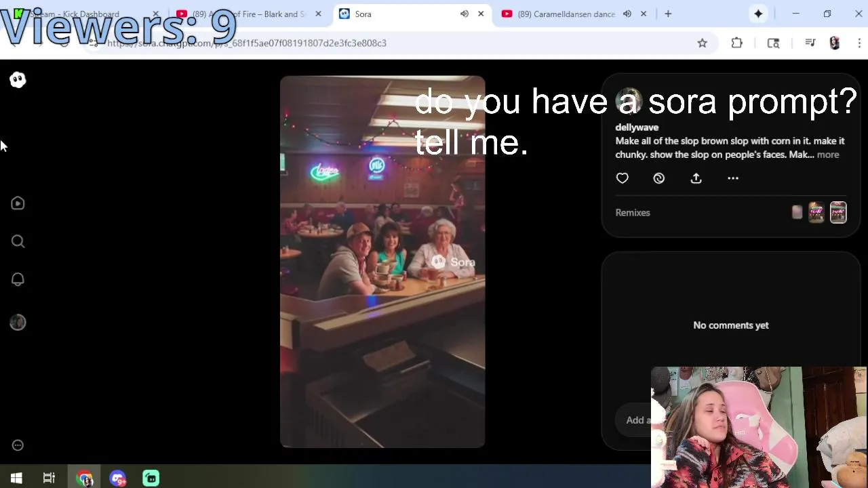Select the 'No comments yet' text
The height and width of the screenshot is (488, 868).
731,325
